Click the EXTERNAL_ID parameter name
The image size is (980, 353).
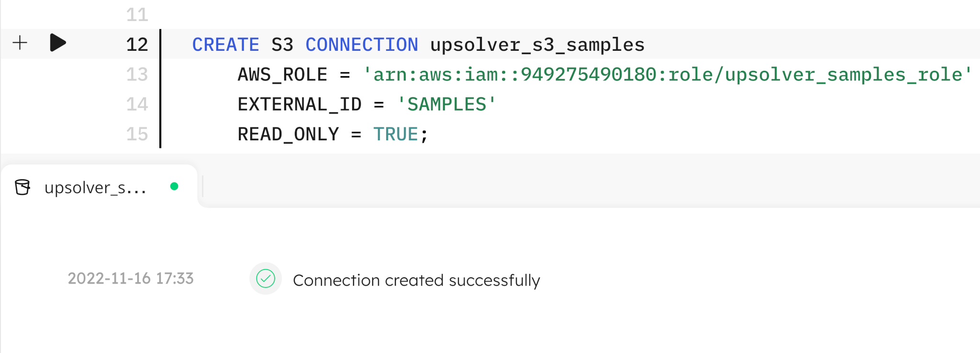(300, 104)
